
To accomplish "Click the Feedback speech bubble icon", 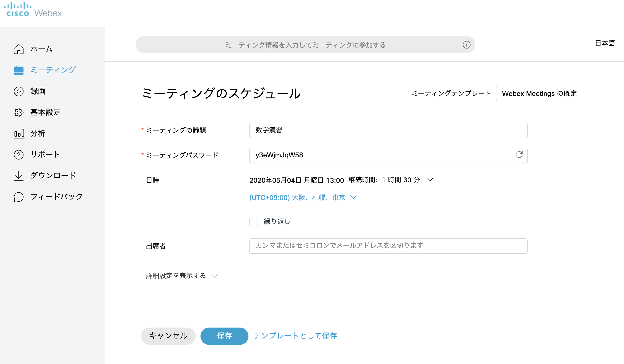I will 18,197.
